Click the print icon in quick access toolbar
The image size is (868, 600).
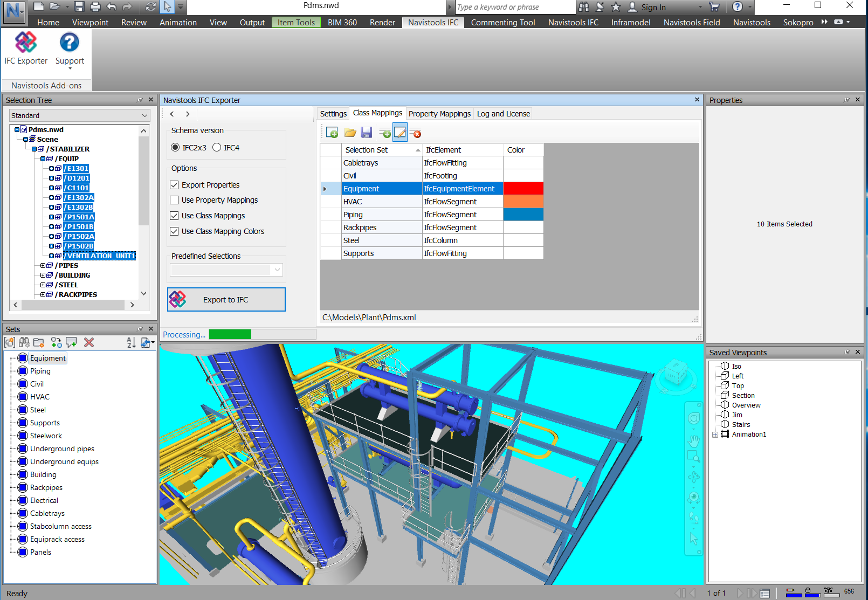pos(95,6)
